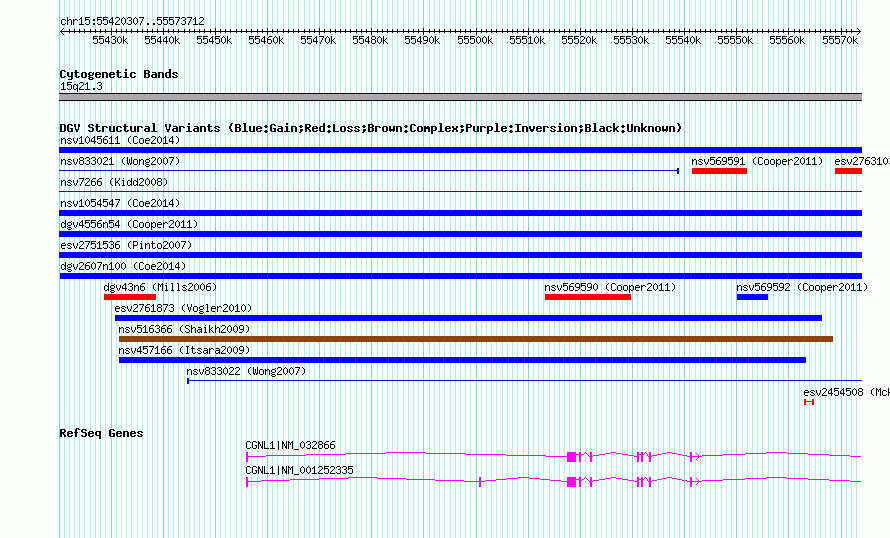Image resolution: width=890 pixels, height=538 pixels.
Task: Open the nsv833022 (Wong2007) label
Action: coord(246,371)
